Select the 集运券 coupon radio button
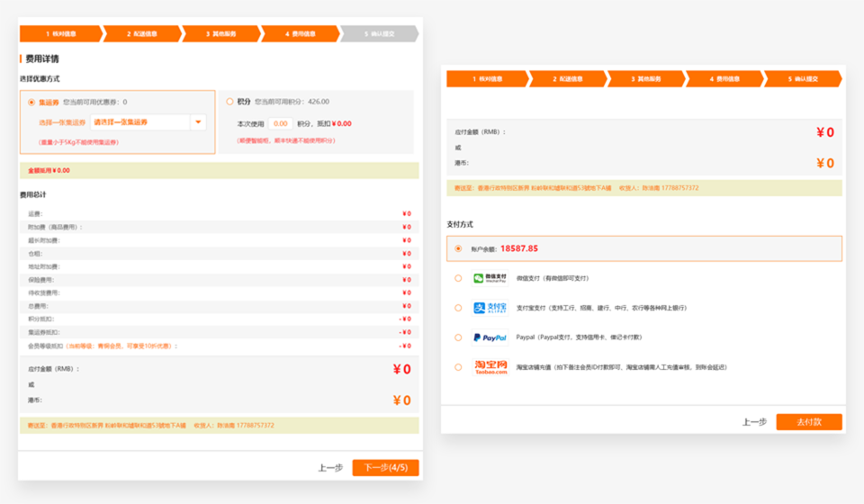Viewport: 864px width, 504px height. [x=31, y=103]
